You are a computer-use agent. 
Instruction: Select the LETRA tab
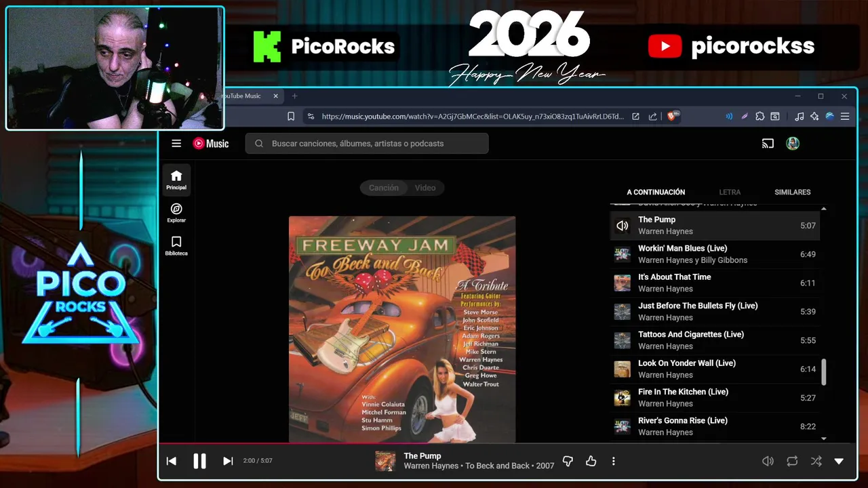730,192
